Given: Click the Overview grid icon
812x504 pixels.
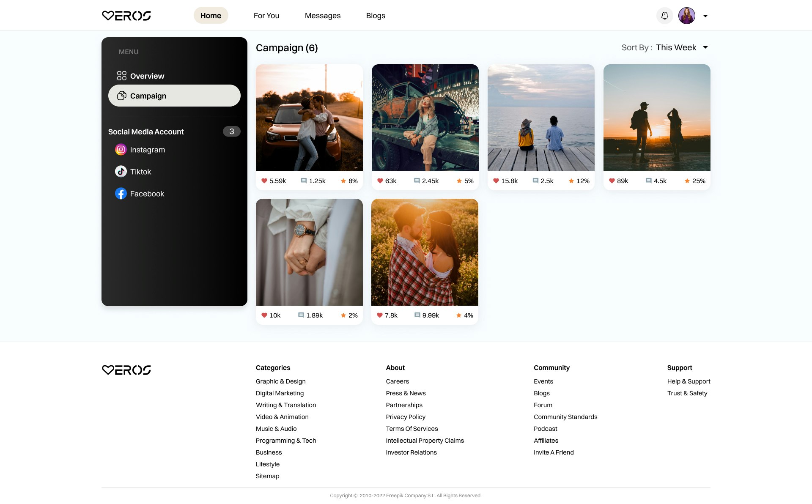Looking at the screenshot, I should [122, 76].
